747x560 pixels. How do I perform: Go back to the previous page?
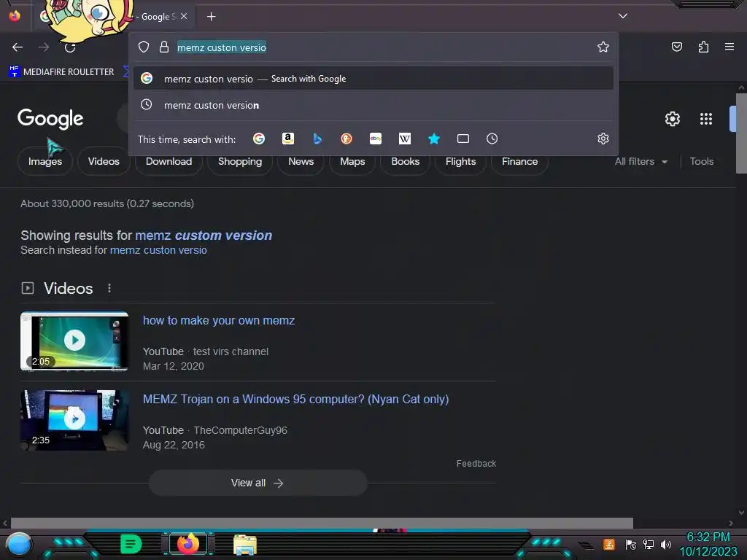pyautogui.click(x=18, y=47)
